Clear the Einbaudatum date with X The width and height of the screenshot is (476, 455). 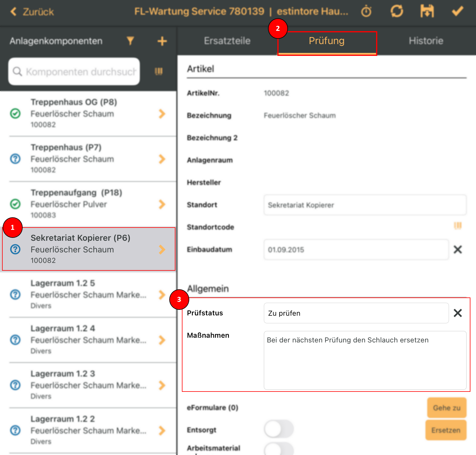click(458, 250)
